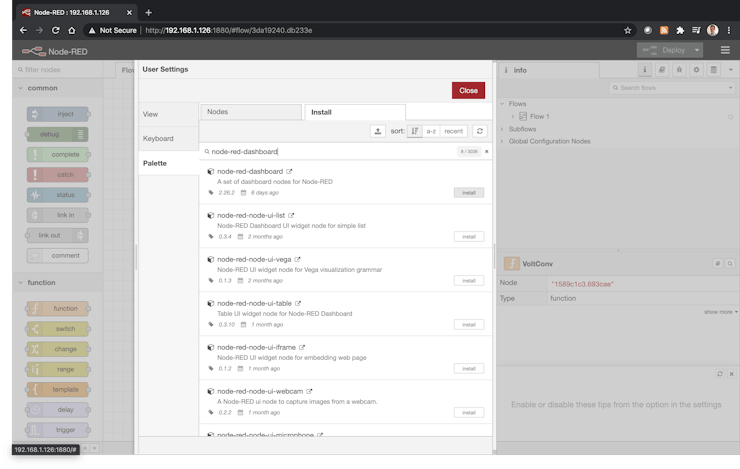
Task: Click the module search input field
Action: pyautogui.click(x=330, y=152)
